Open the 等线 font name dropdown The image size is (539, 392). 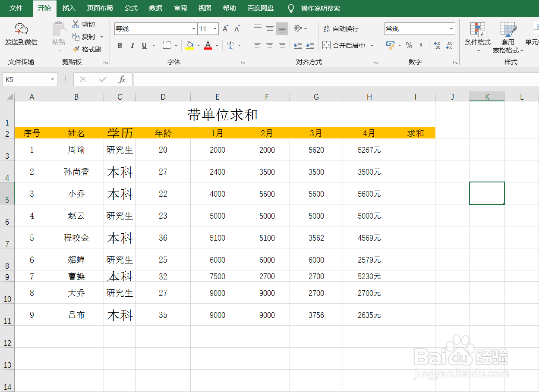pyautogui.click(x=194, y=29)
